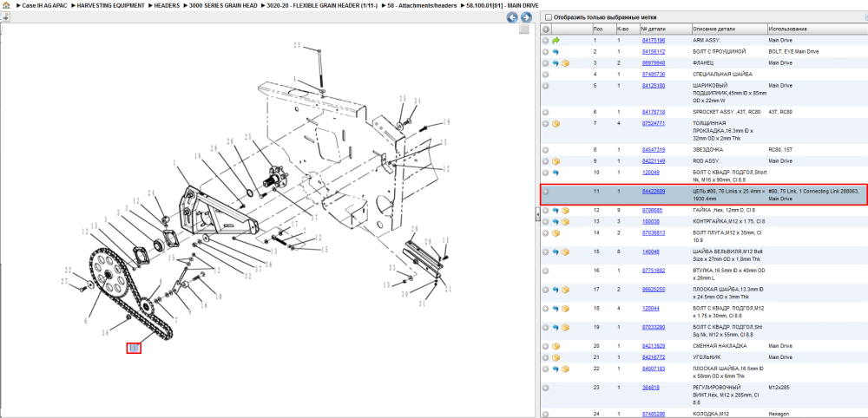868x418 pixels.
Task: Click green arrow icon in ARM ASSY. row
Action: coord(556,41)
